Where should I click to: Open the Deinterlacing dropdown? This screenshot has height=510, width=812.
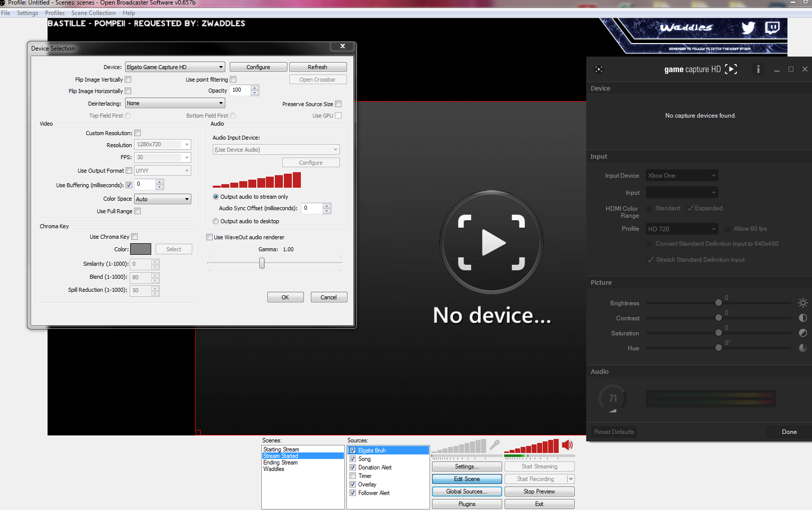175,103
